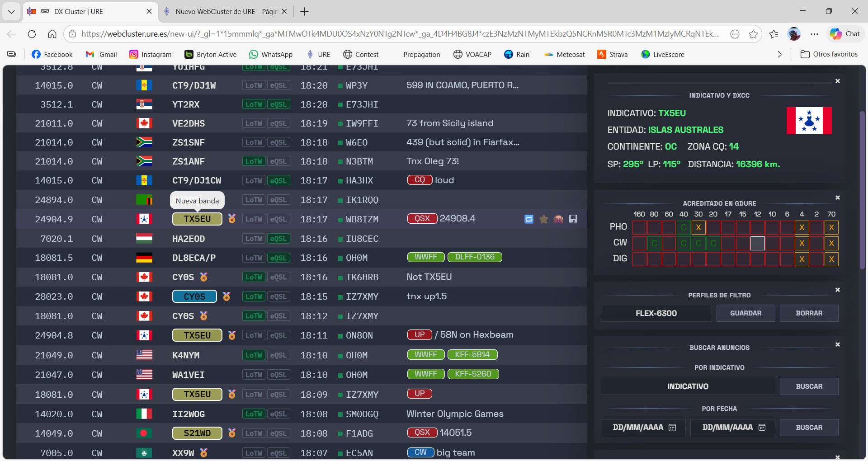The width and height of the screenshot is (868, 461).
Task: Click the LoTW badge on the YT2RX row
Action: [254, 104]
